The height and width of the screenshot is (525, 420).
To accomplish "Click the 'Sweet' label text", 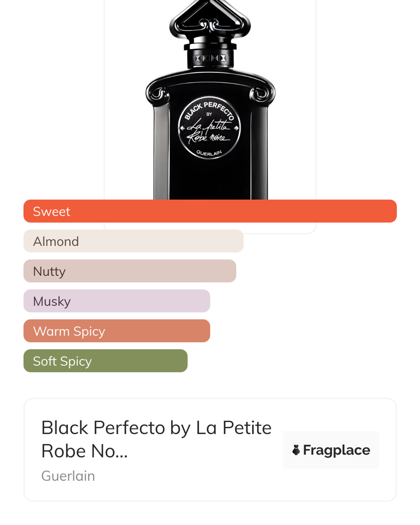I will pos(51,211).
